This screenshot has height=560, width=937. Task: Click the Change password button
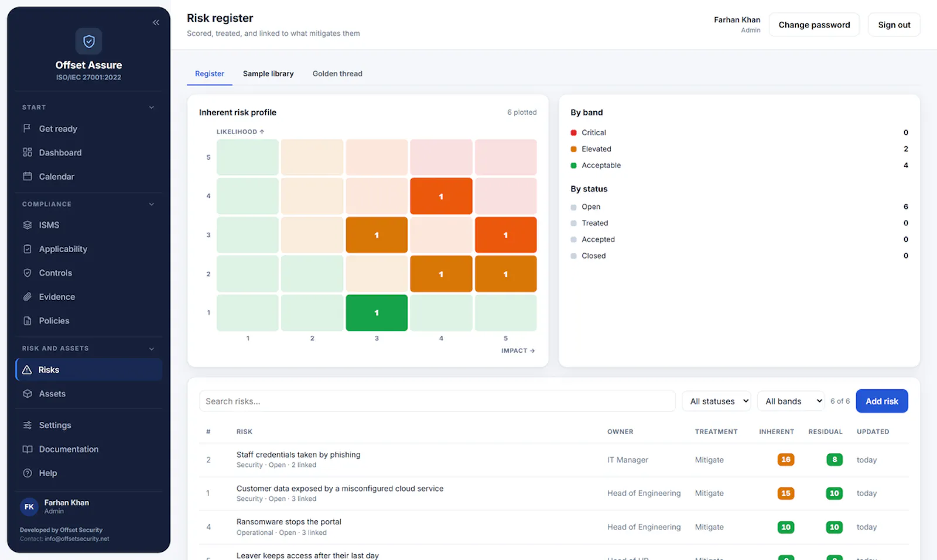[814, 25]
